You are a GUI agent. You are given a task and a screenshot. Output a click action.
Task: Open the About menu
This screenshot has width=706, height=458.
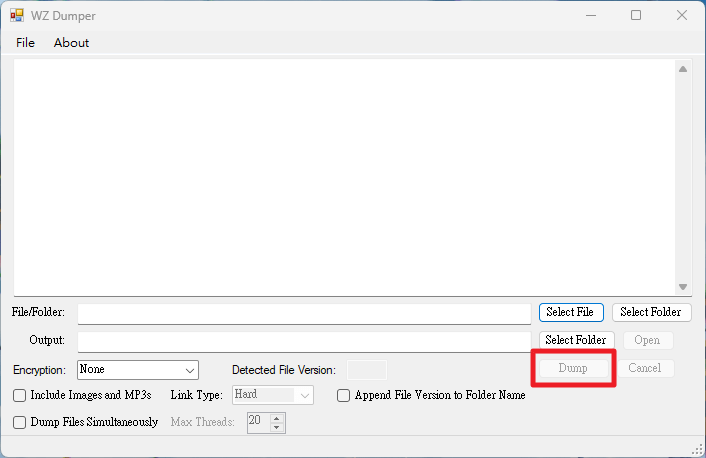coord(71,43)
